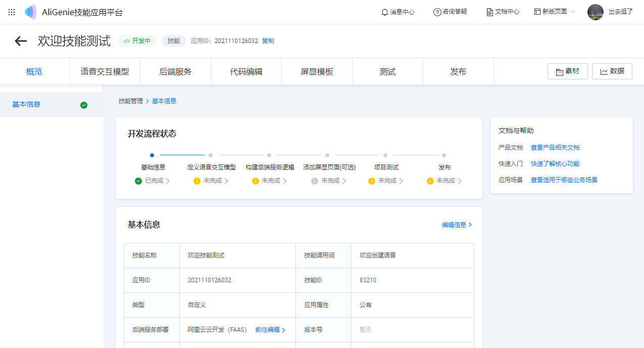Click 编辑信息 to edit basic info
The width and height of the screenshot is (644, 348).
click(x=457, y=225)
